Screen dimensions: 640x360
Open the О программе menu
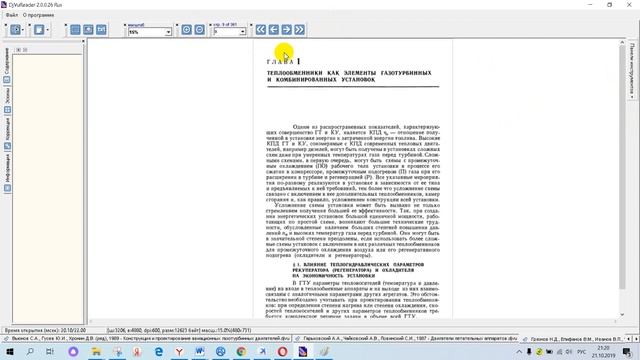pyautogui.click(x=38, y=15)
